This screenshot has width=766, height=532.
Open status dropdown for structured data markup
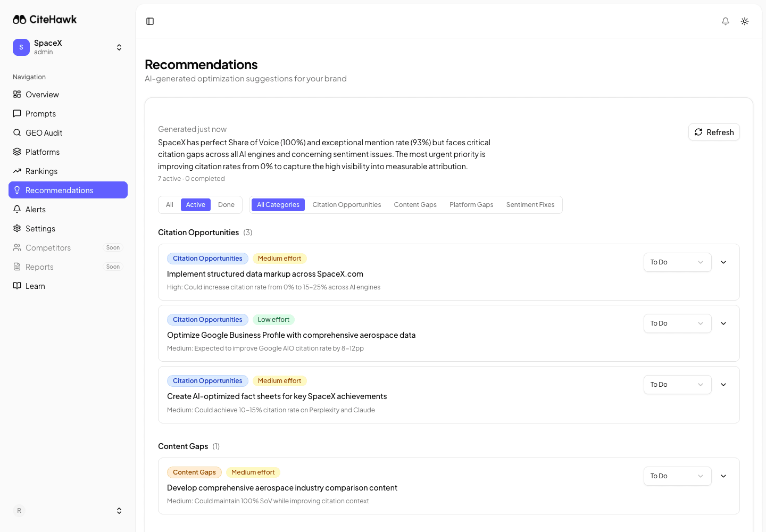pyautogui.click(x=677, y=262)
